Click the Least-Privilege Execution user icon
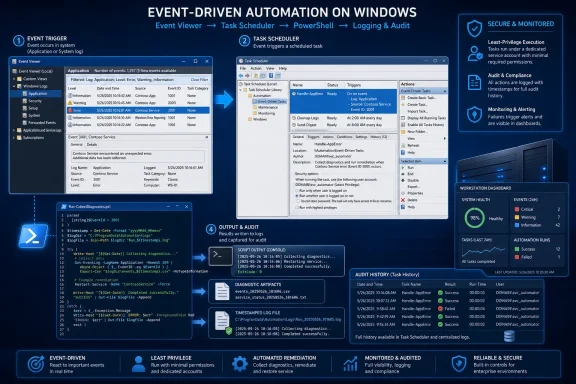Viewport: 576px width, 384px height. 475,54
